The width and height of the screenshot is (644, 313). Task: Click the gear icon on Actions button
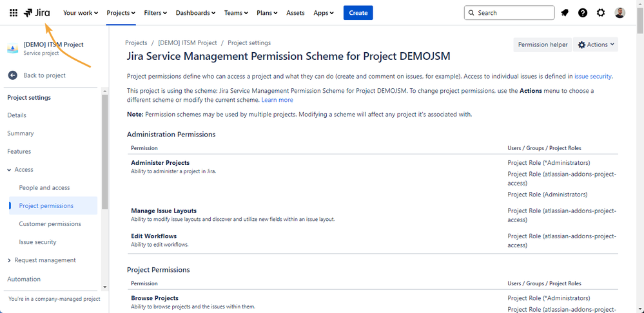coord(581,44)
